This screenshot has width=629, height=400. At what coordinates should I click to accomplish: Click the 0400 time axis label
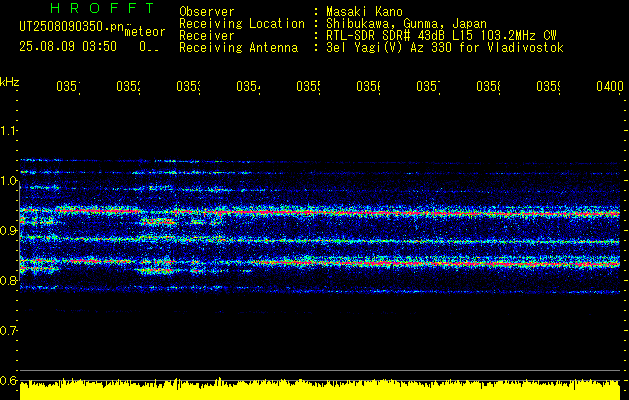610,87
